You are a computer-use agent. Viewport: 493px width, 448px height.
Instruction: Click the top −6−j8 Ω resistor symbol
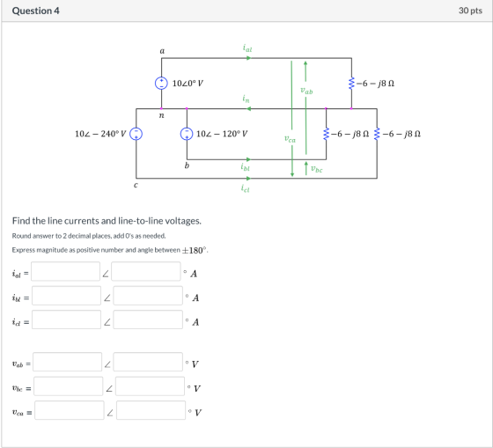pyautogui.click(x=351, y=84)
